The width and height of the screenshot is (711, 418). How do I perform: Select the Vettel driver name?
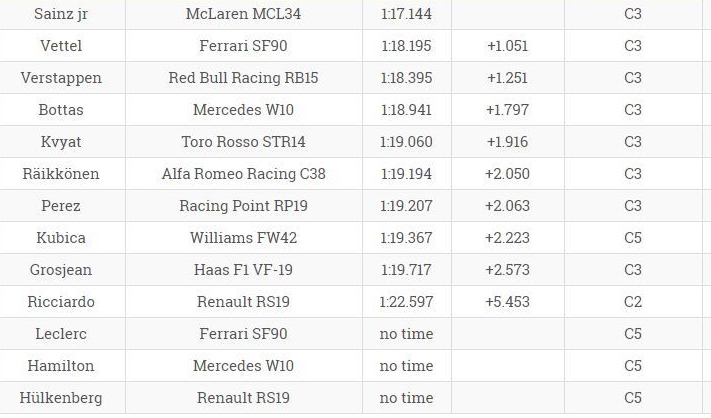(x=61, y=46)
